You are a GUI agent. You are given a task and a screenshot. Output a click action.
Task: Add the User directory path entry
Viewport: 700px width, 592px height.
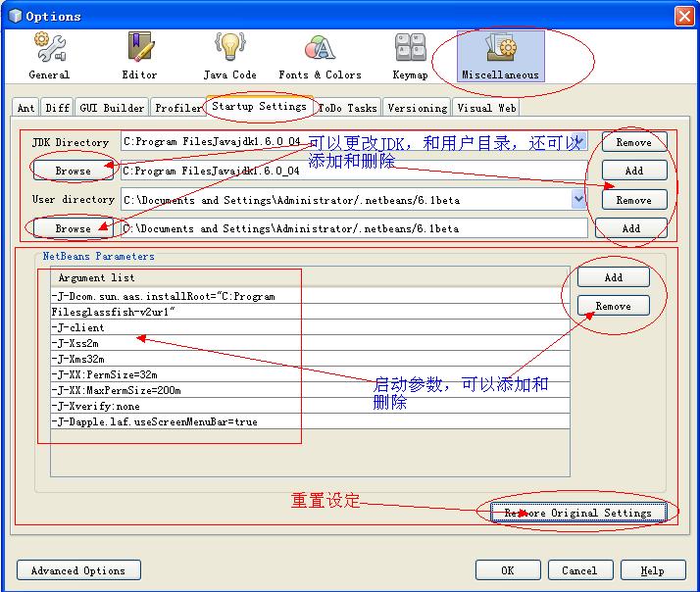click(x=631, y=228)
